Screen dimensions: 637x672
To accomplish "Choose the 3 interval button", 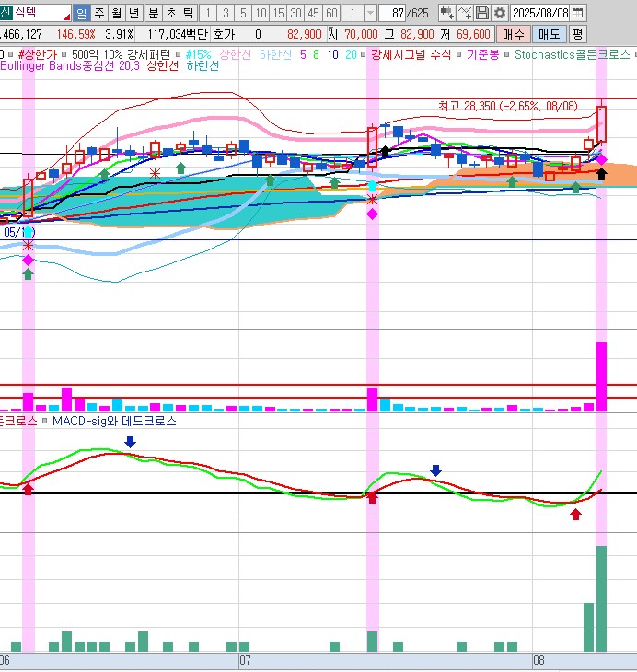I will [x=226, y=13].
